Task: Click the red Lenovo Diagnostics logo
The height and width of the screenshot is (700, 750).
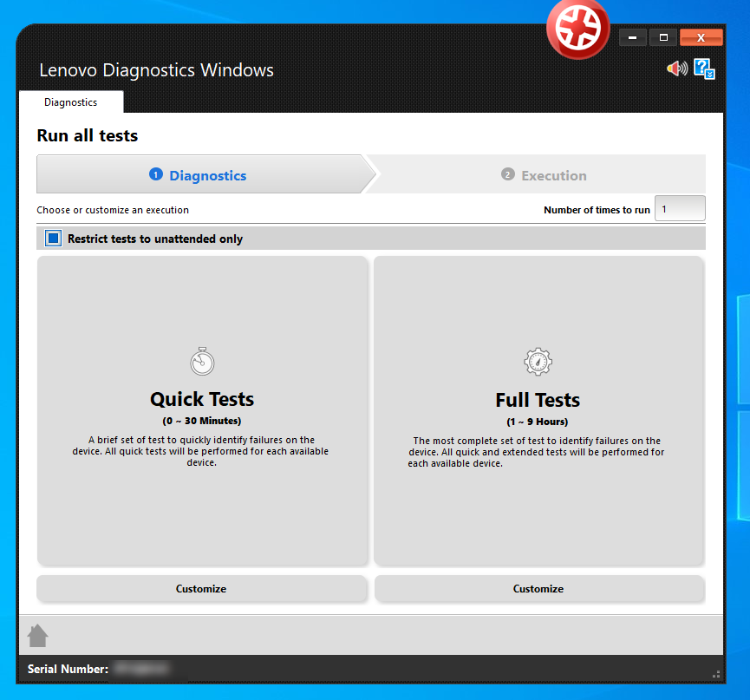Action: coord(577,29)
